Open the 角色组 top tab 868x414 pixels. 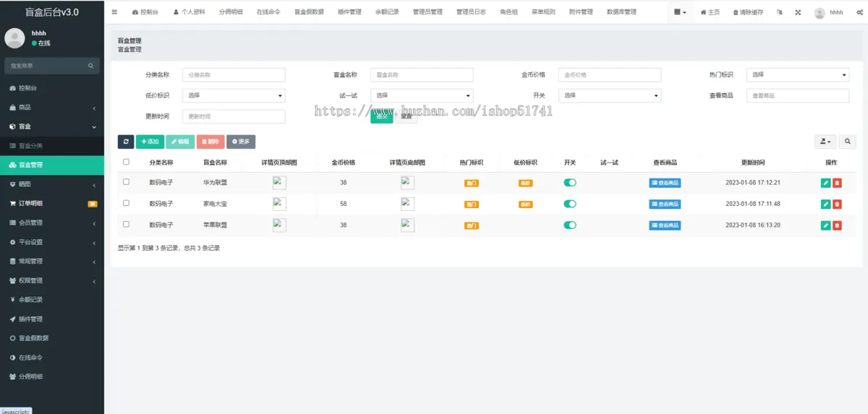click(509, 12)
